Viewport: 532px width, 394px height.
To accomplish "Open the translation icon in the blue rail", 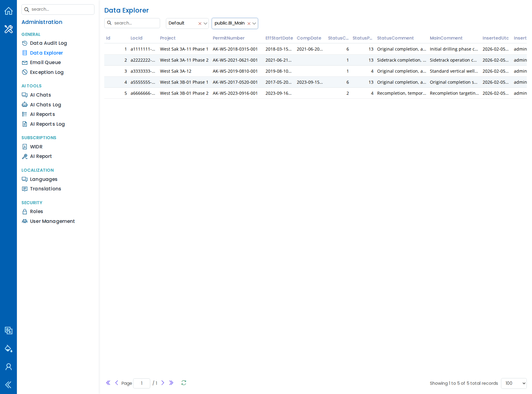I will click(x=9, y=331).
